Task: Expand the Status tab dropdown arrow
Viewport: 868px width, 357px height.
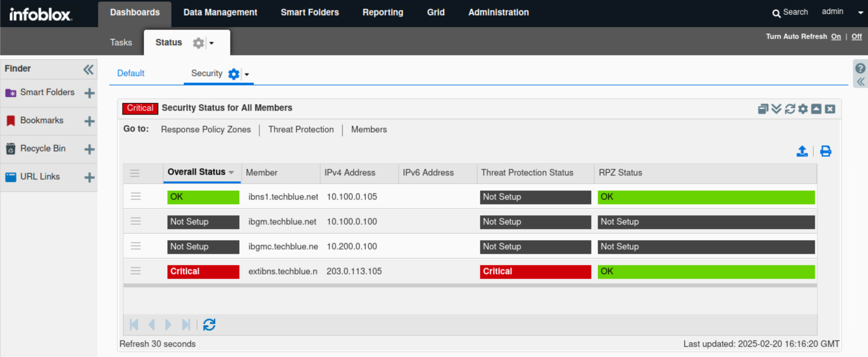Action: tap(211, 43)
